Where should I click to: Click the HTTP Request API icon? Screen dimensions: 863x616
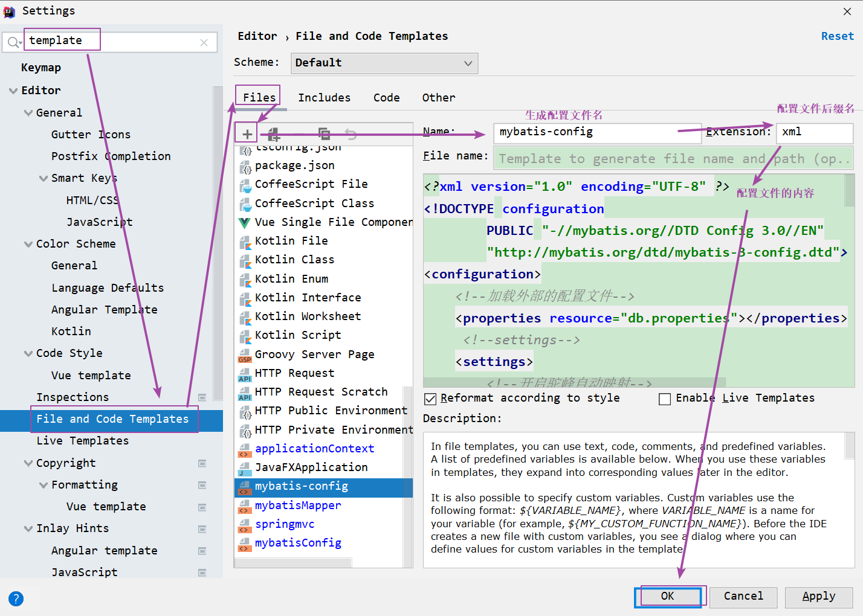pos(245,374)
